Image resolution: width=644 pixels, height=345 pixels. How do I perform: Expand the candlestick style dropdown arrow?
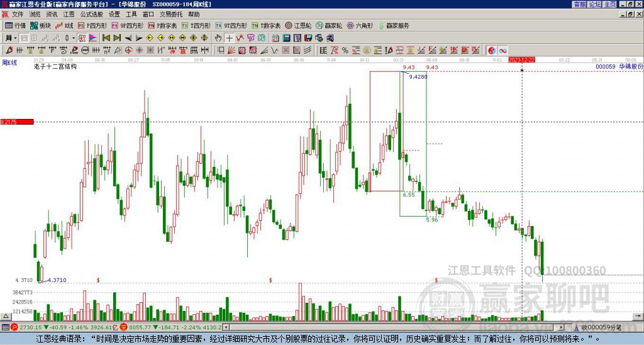click(x=73, y=38)
